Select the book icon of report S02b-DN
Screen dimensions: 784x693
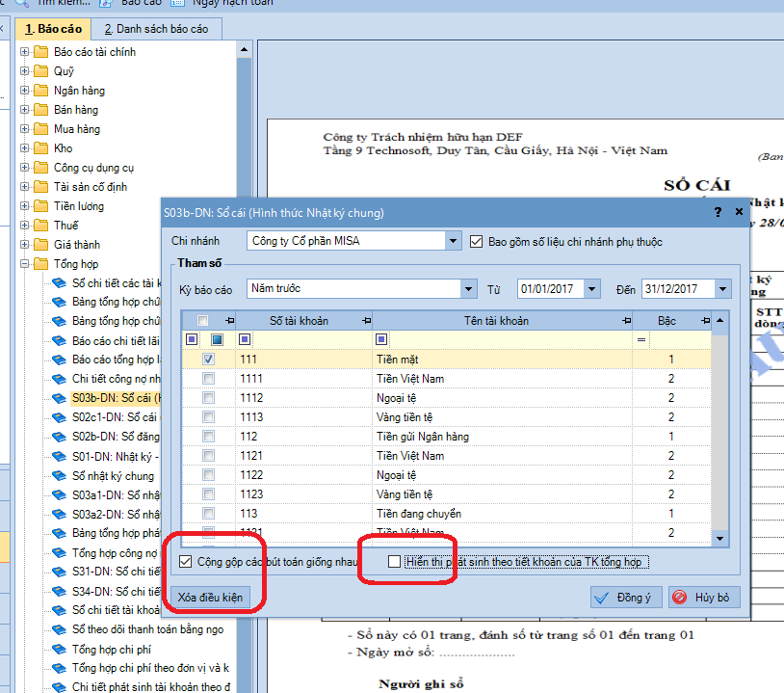59,437
